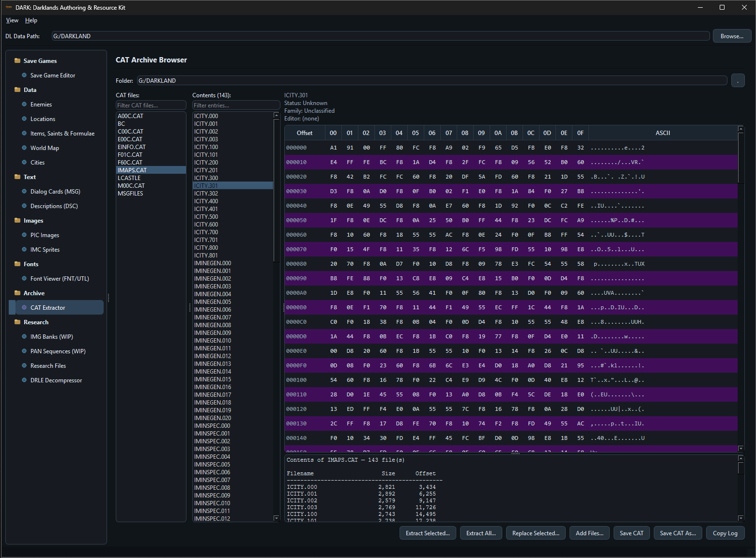Click the Images folder icon
The height and width of the screenshot is (558, 756).
17,220
